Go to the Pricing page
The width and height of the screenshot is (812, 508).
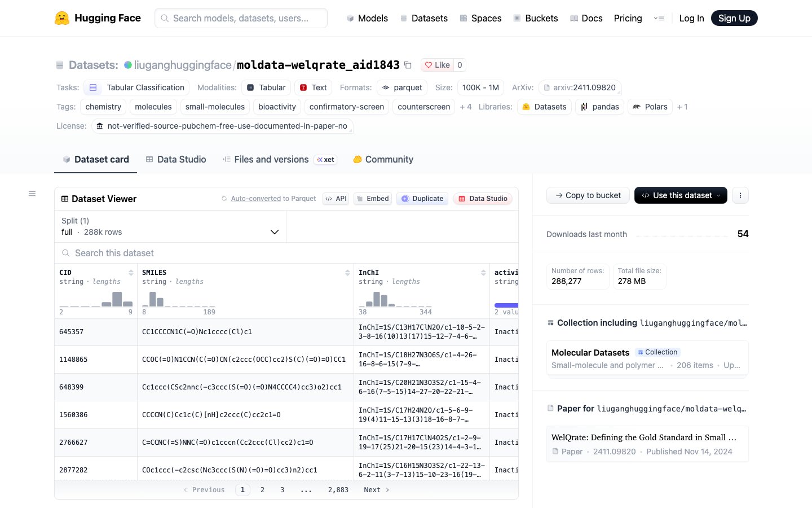pos(628,18)
